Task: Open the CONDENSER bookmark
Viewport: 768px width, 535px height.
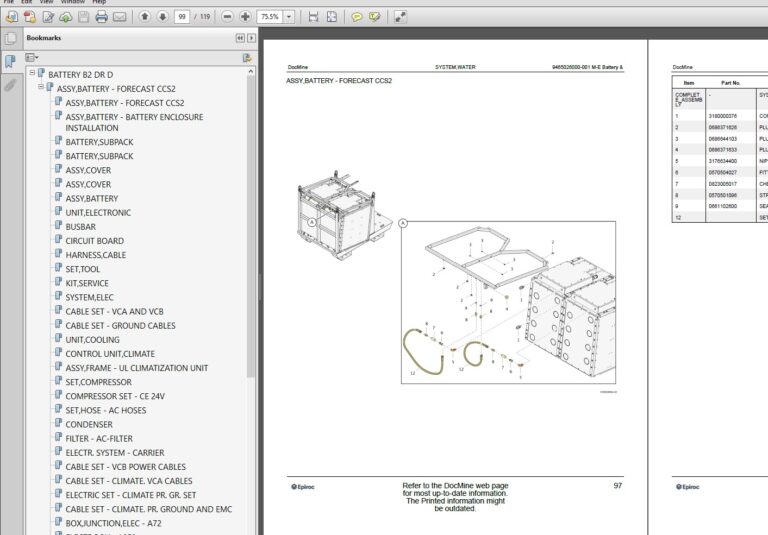Action: 89,425
